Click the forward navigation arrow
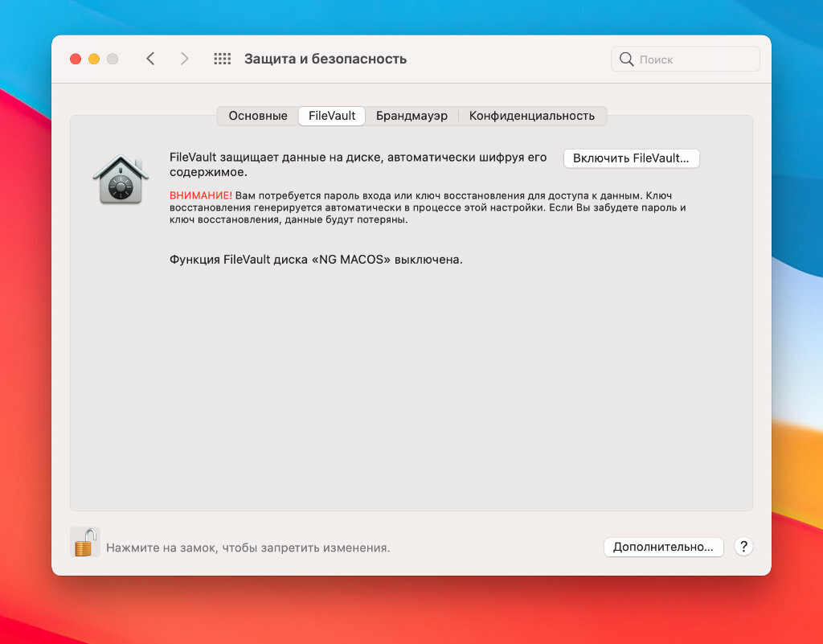 [184, 59]
